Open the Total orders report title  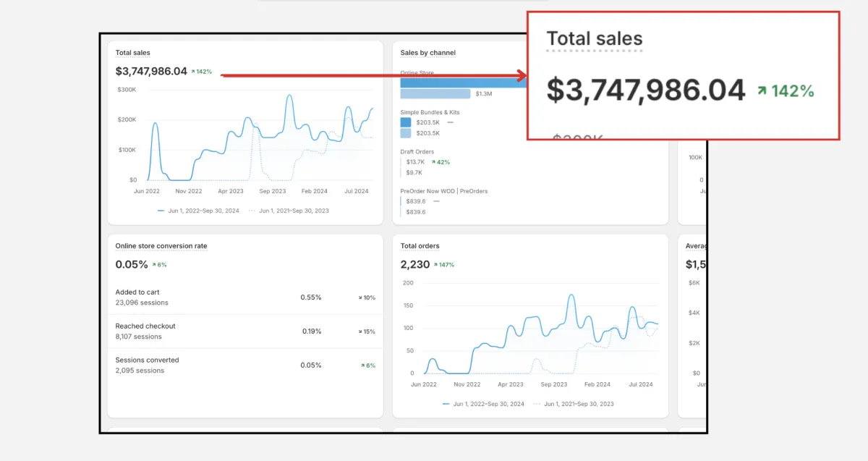click(x=420, y=246)
